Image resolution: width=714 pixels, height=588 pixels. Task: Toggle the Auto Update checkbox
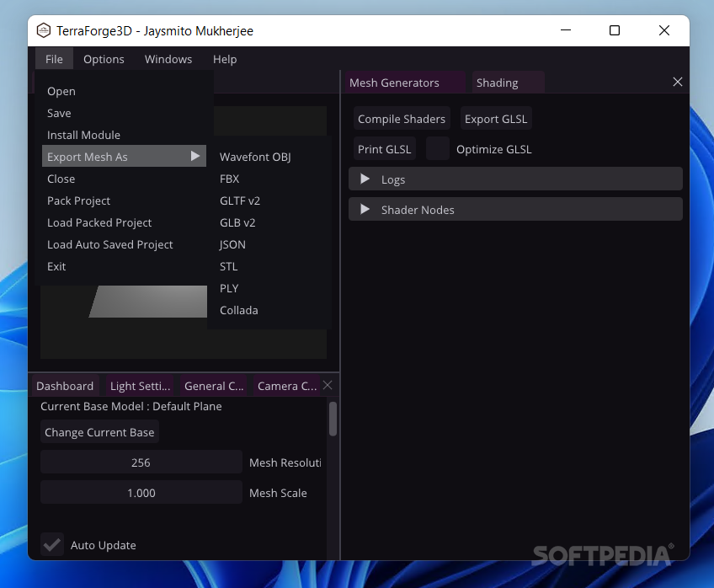pos(52,544)
